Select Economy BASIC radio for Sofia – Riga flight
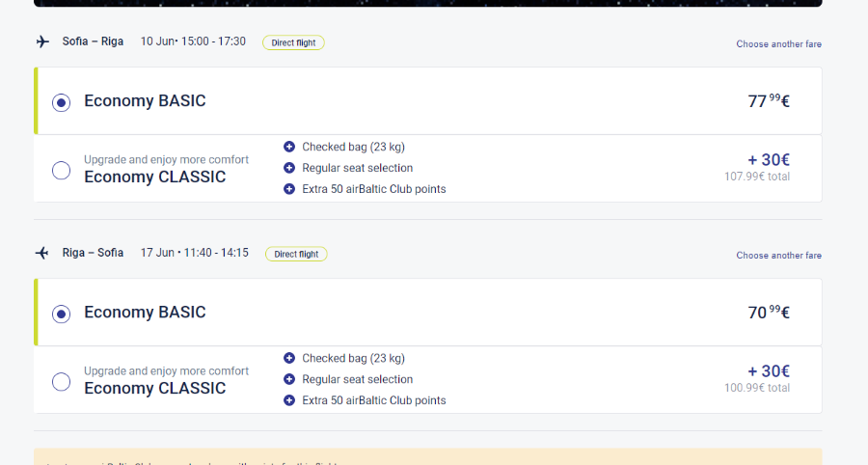This screenshot has width=868, height=465. pos(62,102)
